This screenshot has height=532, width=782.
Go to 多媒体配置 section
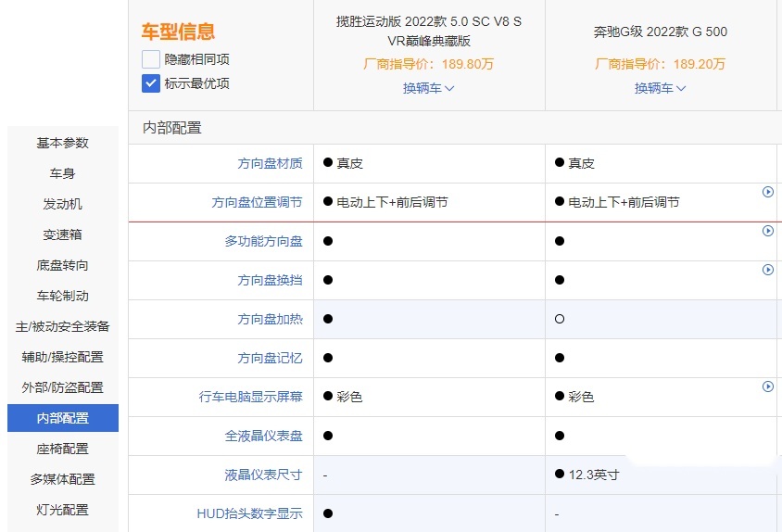(x=63, y=479)
